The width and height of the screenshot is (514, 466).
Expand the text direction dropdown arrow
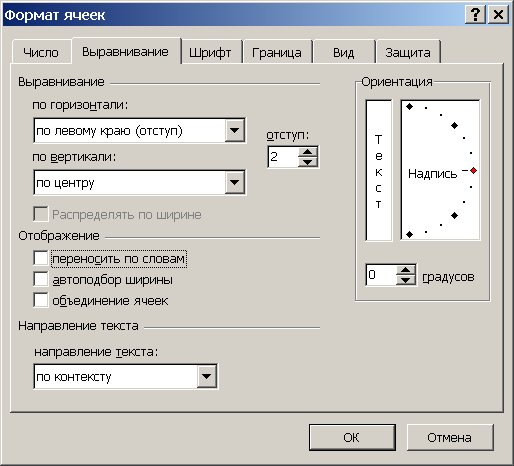(207, 377)
